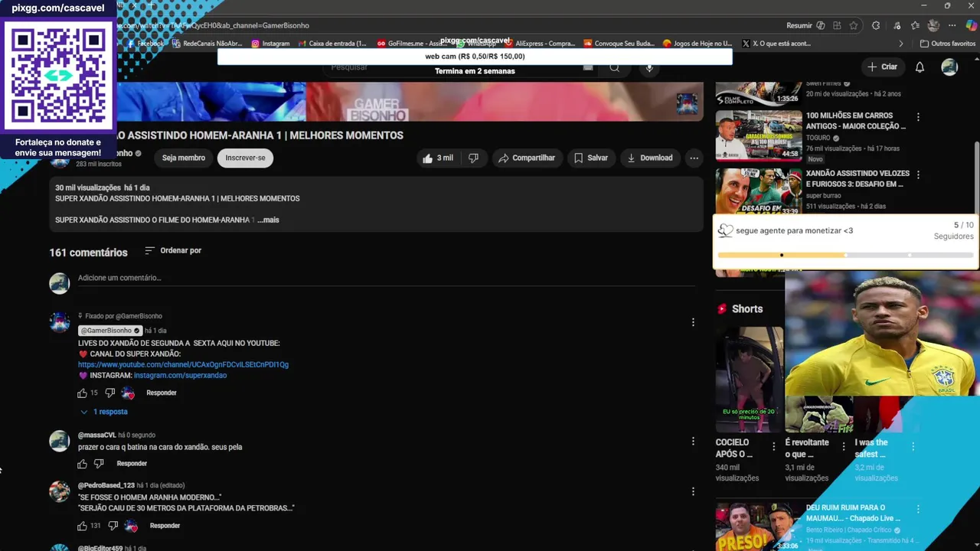Click the follower goal progress bar
Image resolution: width=980 pixels, height=551 pixels.
(845, 255)
